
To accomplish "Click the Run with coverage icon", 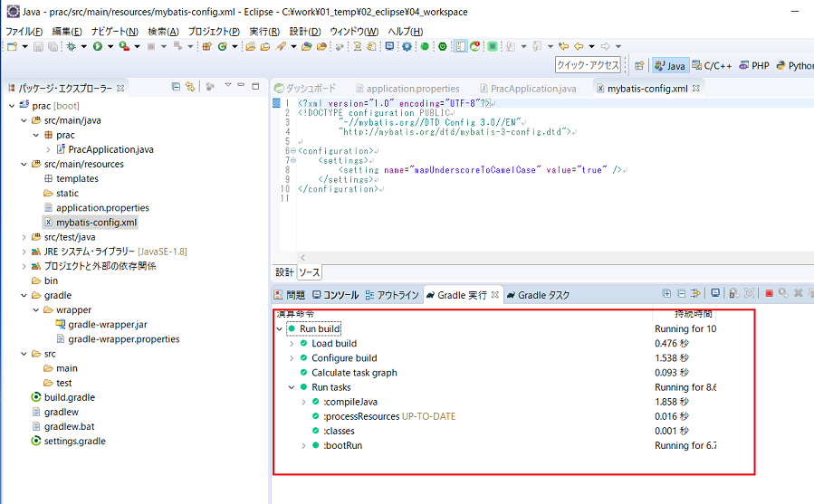I will (x=124, y=46).
